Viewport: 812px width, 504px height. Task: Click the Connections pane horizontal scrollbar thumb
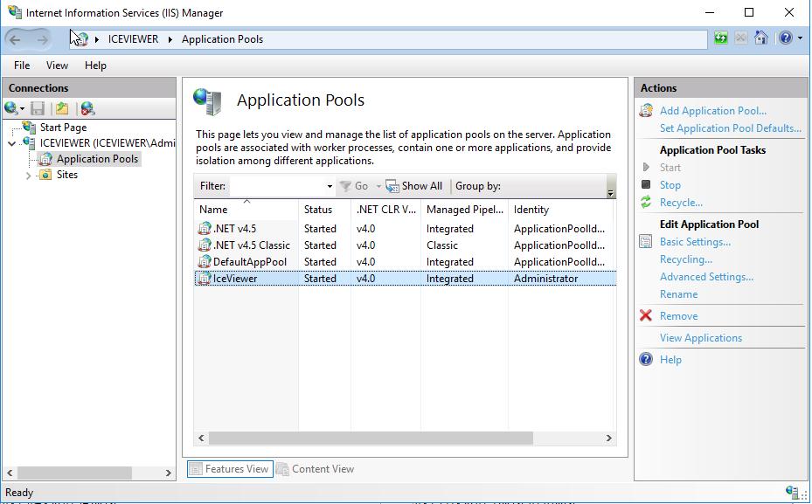tap(75, 473)
